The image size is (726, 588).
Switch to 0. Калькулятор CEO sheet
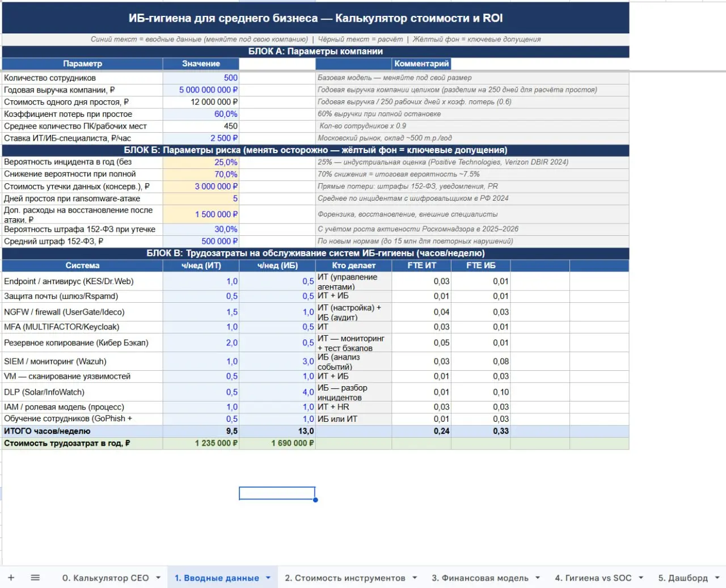[x=105, y=578]
